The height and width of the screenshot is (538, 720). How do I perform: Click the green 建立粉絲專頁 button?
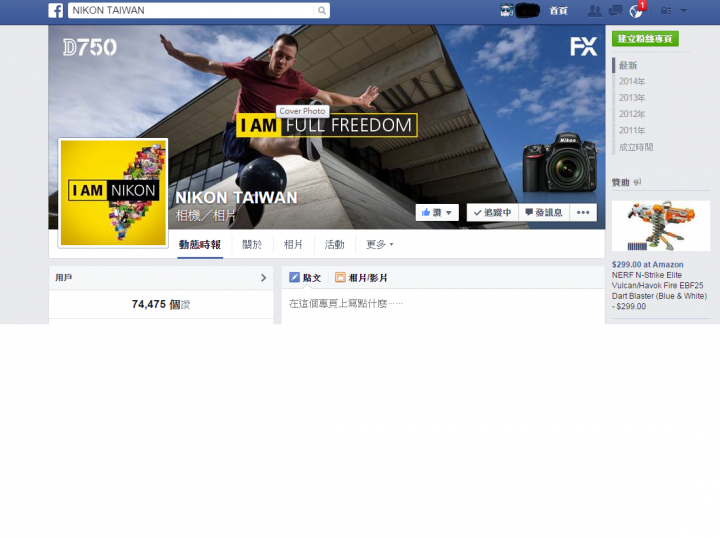tap(645, 39)
